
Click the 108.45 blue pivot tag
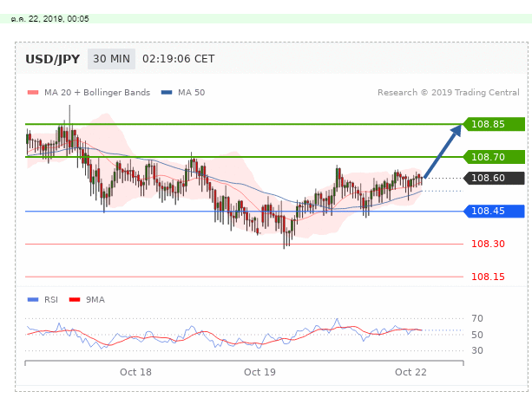point(494,211)
